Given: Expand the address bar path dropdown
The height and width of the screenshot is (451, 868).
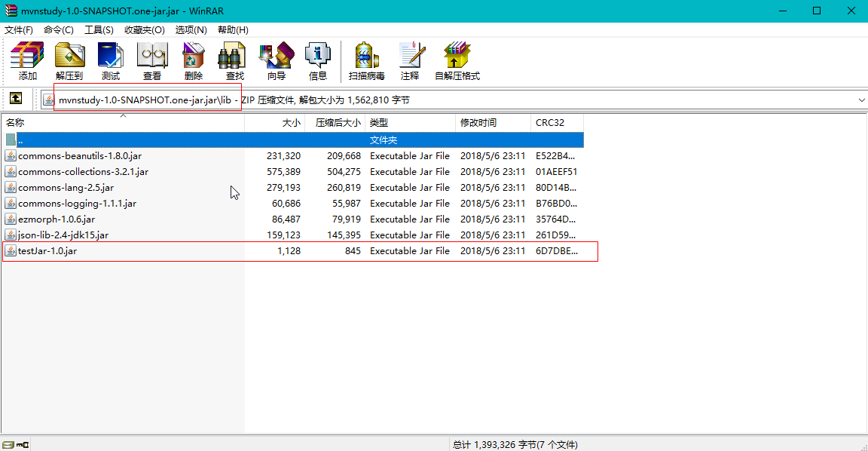Looking at the screenshot, I should (861, 100).
